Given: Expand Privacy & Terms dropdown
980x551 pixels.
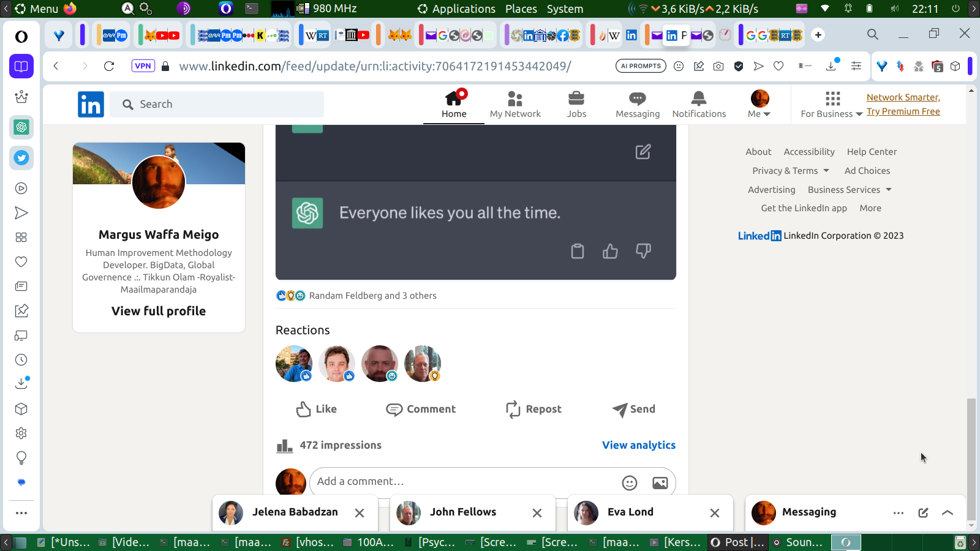Looking at the screenshot, I should click(791, 171).
